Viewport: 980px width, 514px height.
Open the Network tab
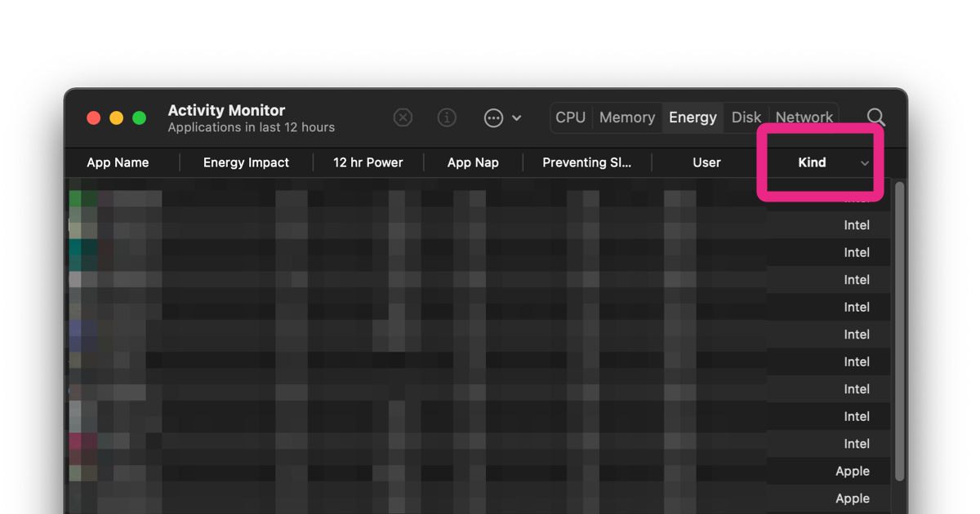tap(804, 117)
